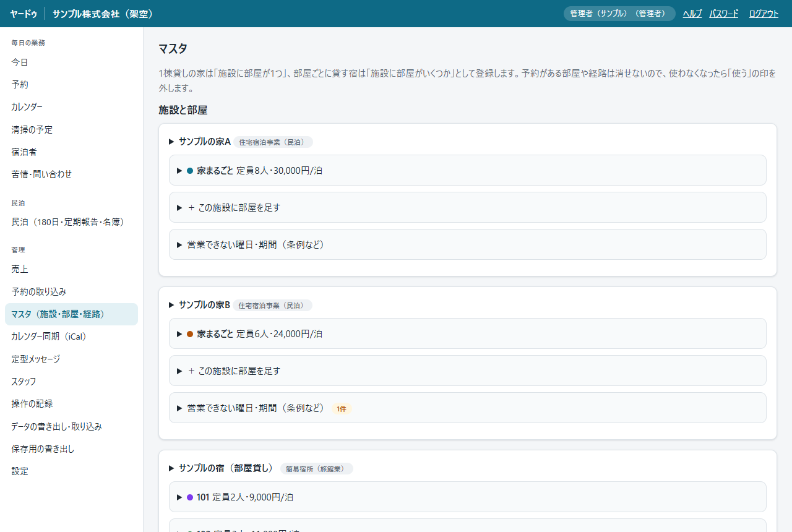The image size is (792, 532).
Task: Click the 簡易宿所（旅館業） badge
Action: click(x=317, y=469)
